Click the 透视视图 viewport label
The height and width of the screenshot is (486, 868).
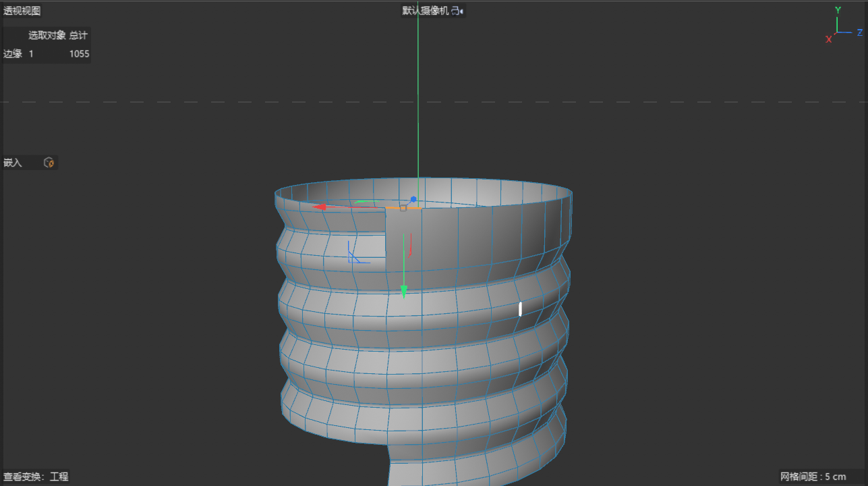click(22, 11)
